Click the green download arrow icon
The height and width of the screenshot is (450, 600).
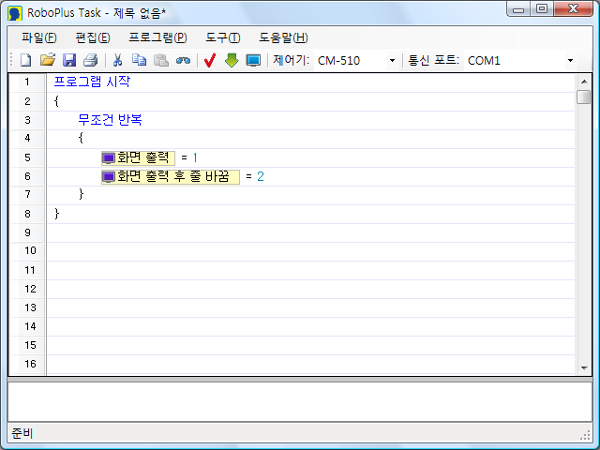[x=231, y=61]
